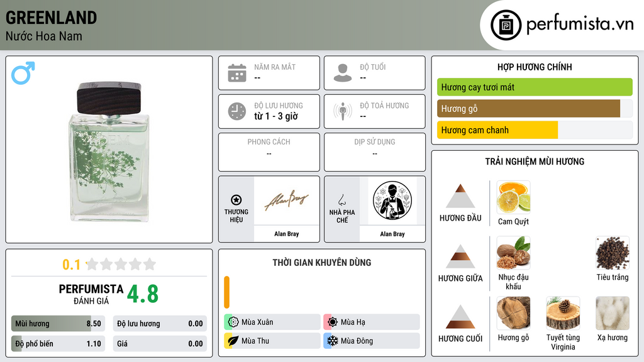The height and width of the screenshot is (362, 644).
Task: Select the Mùa Đông season pill
Action: click(x=372, y=341)
